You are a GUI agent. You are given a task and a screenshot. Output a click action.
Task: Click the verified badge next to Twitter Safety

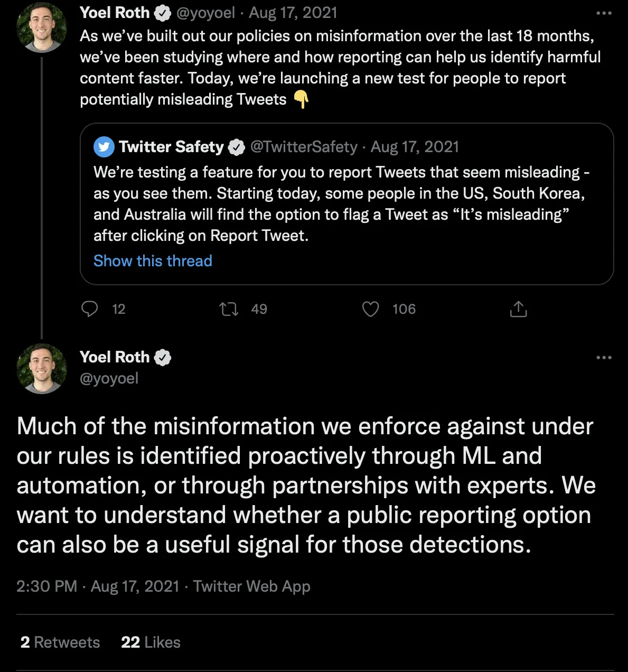[237, 147]
